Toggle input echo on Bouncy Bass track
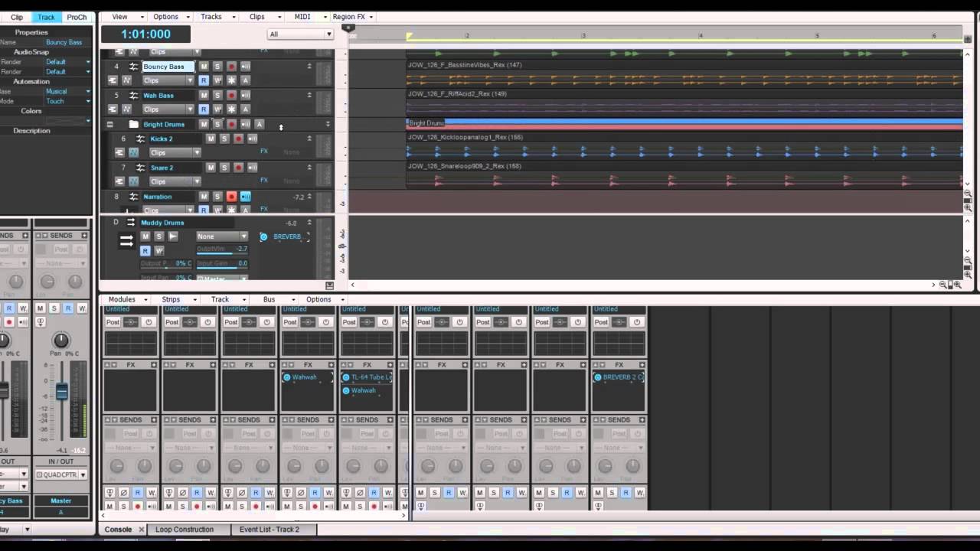 click(246, 67)
